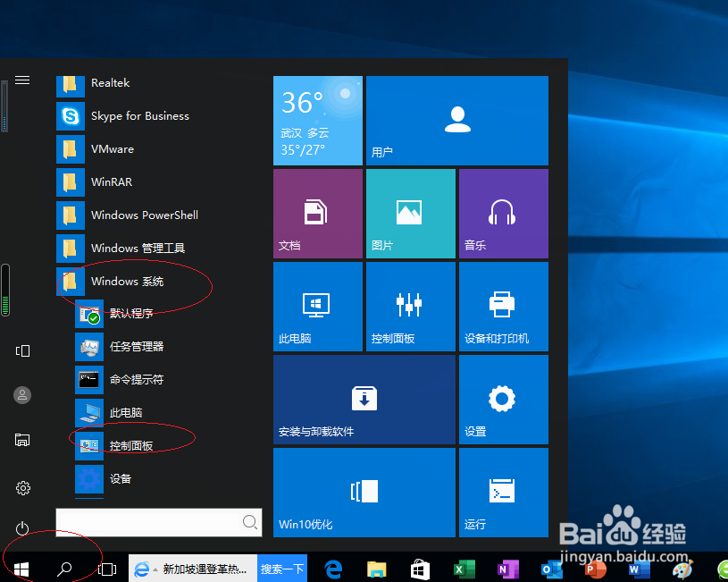Click the 设备和打印机 tile

click(503, 307)
